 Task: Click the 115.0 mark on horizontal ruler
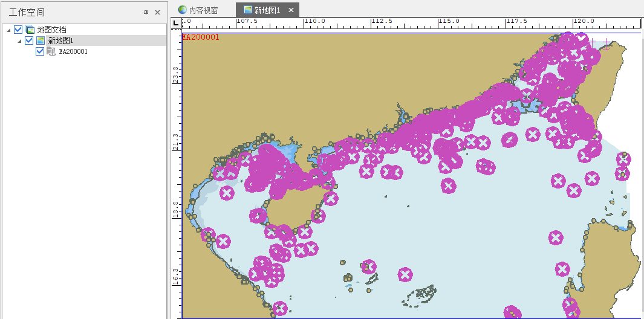(x=448, y=21)
